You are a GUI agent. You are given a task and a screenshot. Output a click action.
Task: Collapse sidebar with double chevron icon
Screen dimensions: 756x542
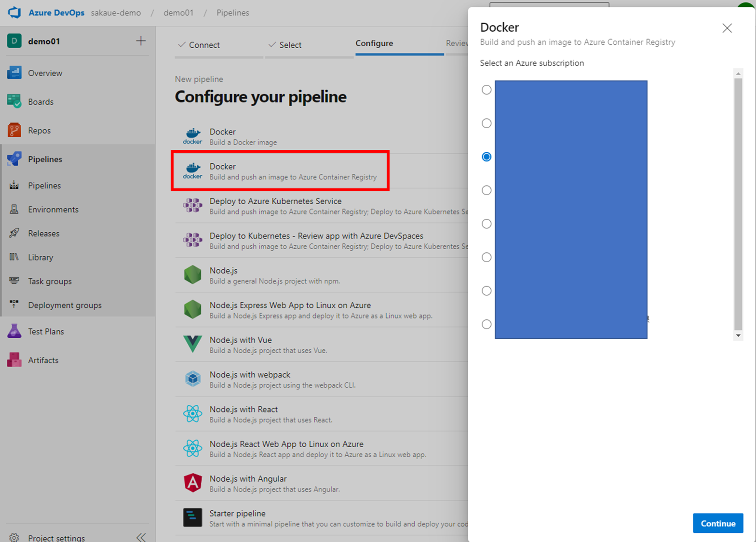141,537
